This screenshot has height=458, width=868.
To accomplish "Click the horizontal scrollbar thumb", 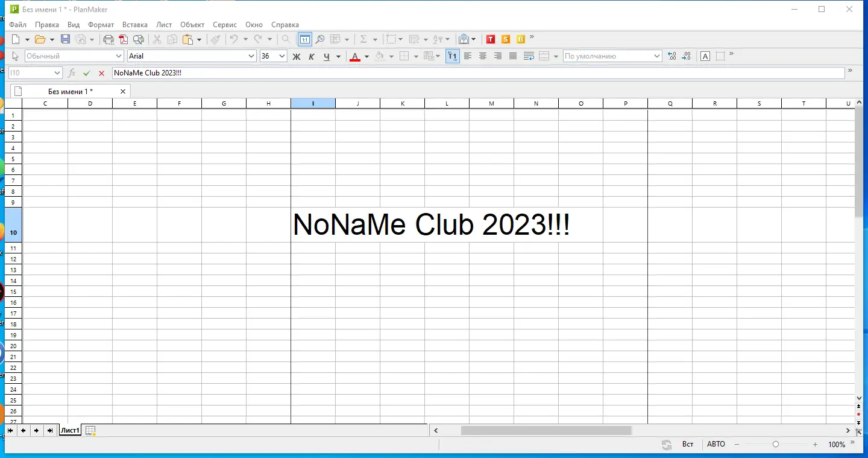I will (x=546, y=430).
